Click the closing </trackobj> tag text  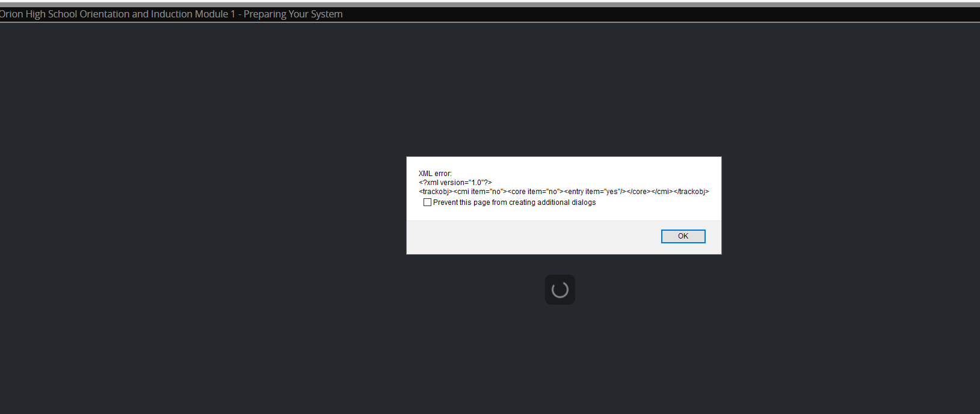691,192
